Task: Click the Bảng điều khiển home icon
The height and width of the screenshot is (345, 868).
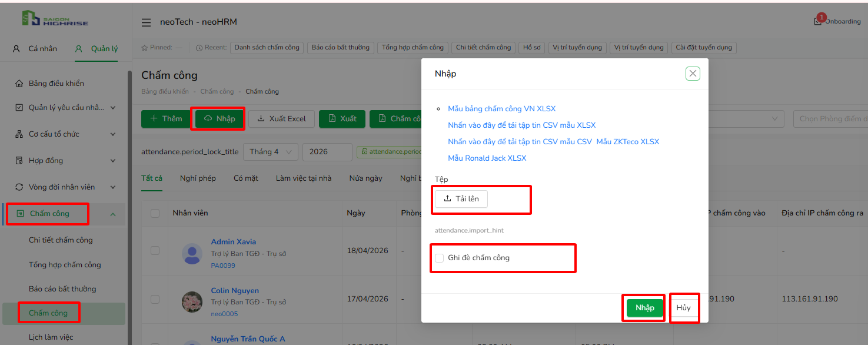Action: click(x=19, y=84)
